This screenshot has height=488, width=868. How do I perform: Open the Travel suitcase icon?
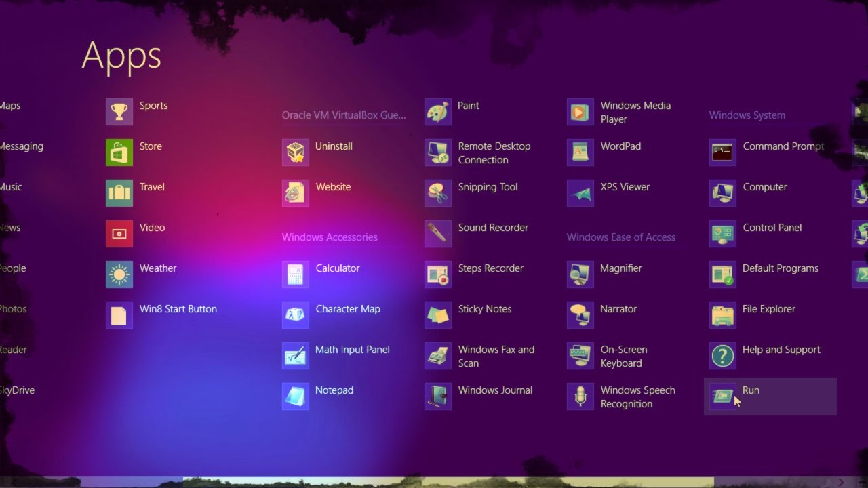119,193
